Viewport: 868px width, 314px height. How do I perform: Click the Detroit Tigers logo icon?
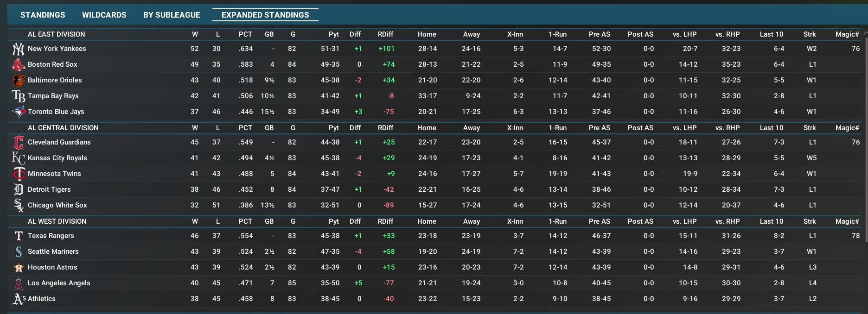[x=18, y=189]
